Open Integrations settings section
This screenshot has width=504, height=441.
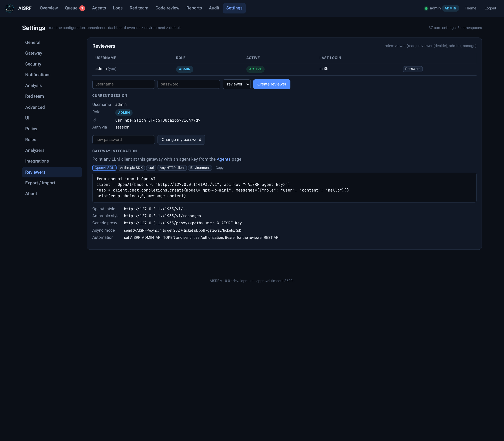tap(52, 161)
